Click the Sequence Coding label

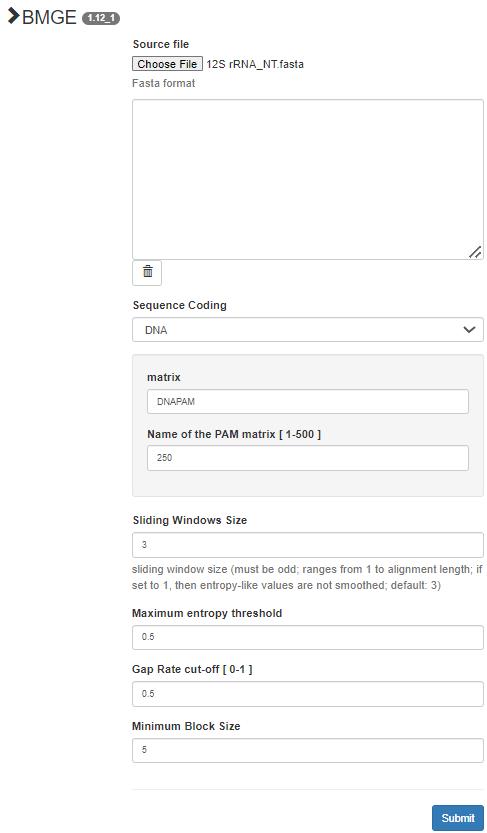(x=180, y=305)
